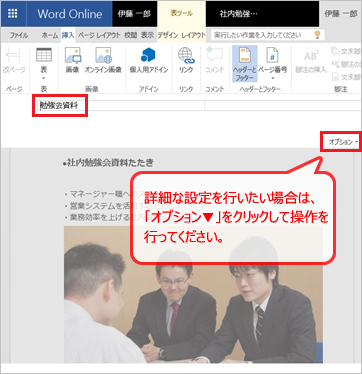Open the ファイル tab
This screenshot has width=362, height=374.
(19, 35)
